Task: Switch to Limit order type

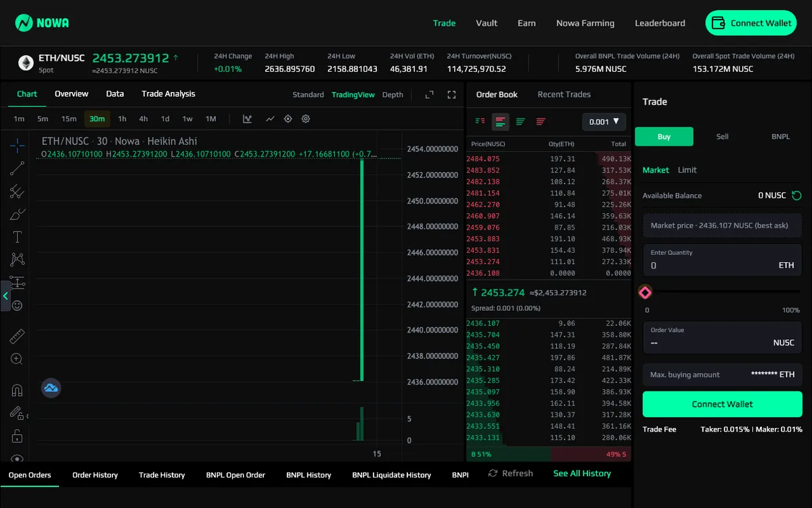Action: 687,170
